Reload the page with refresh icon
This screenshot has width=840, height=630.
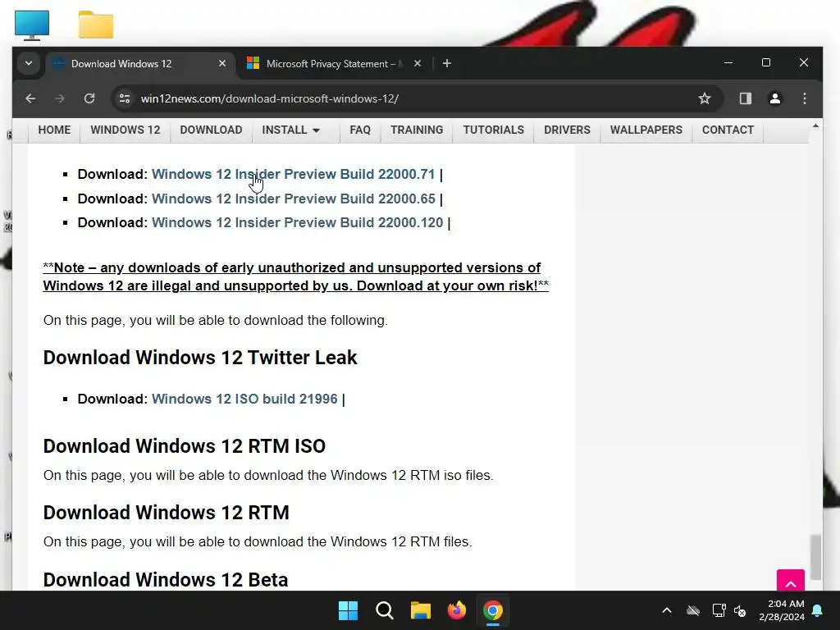[x=89, y=98]
